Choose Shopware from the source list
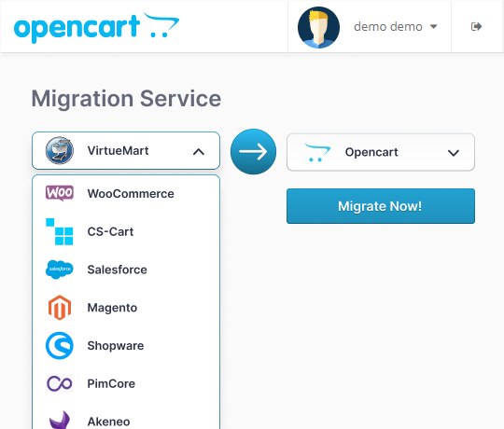Image resolution: width=504 pixels, height=429 pixels. (x=126, y=345)
